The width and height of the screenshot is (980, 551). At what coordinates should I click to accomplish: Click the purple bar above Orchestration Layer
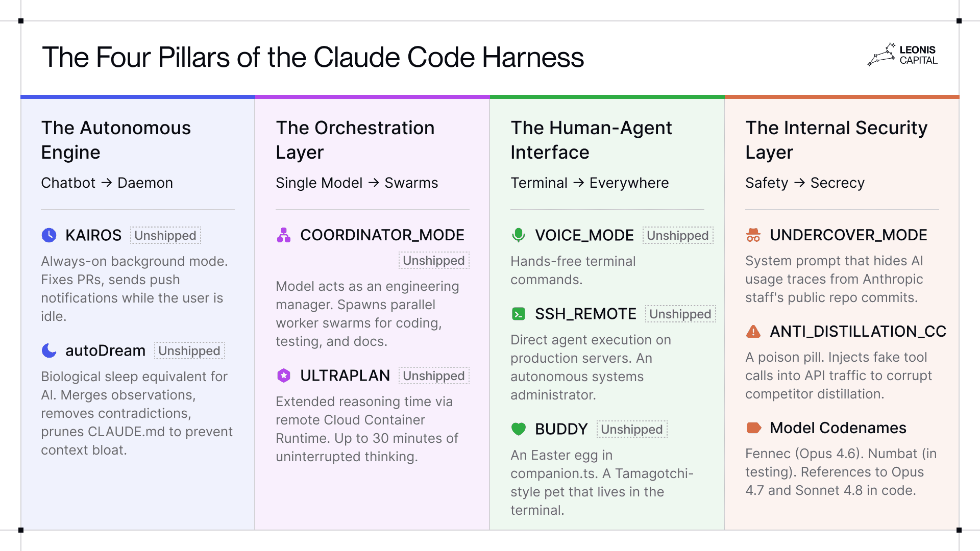(373, 96)
